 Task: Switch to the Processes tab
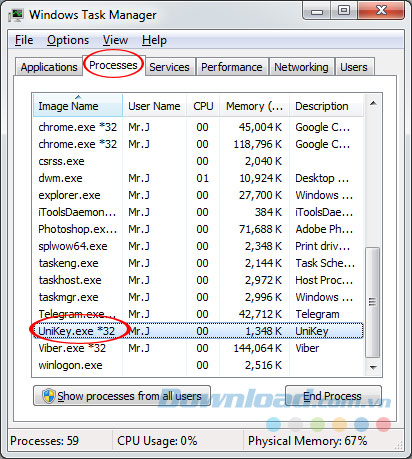pos(114,65)
